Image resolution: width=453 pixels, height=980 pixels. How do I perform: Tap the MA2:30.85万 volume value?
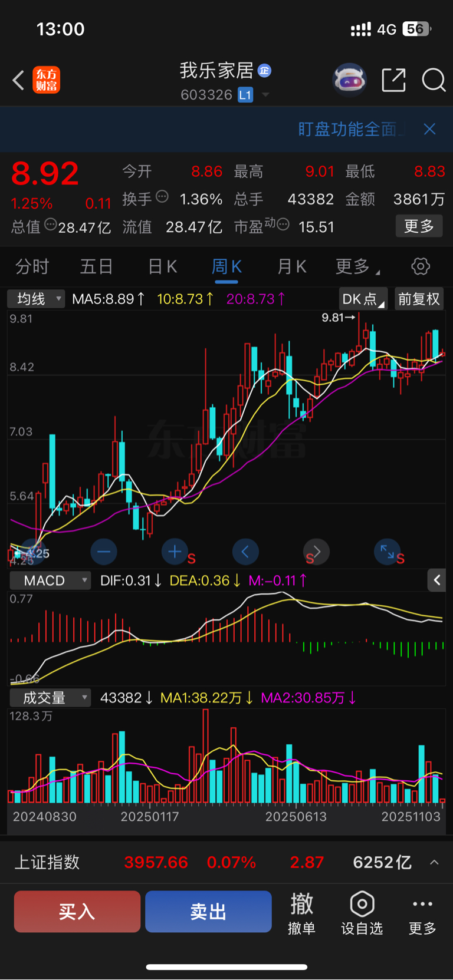308,698
